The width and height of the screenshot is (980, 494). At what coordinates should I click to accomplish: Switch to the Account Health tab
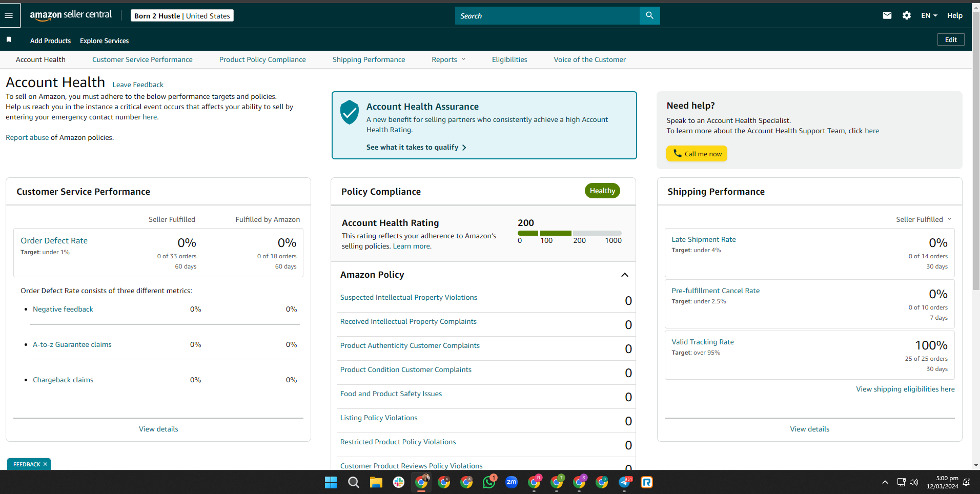point(40,59)
